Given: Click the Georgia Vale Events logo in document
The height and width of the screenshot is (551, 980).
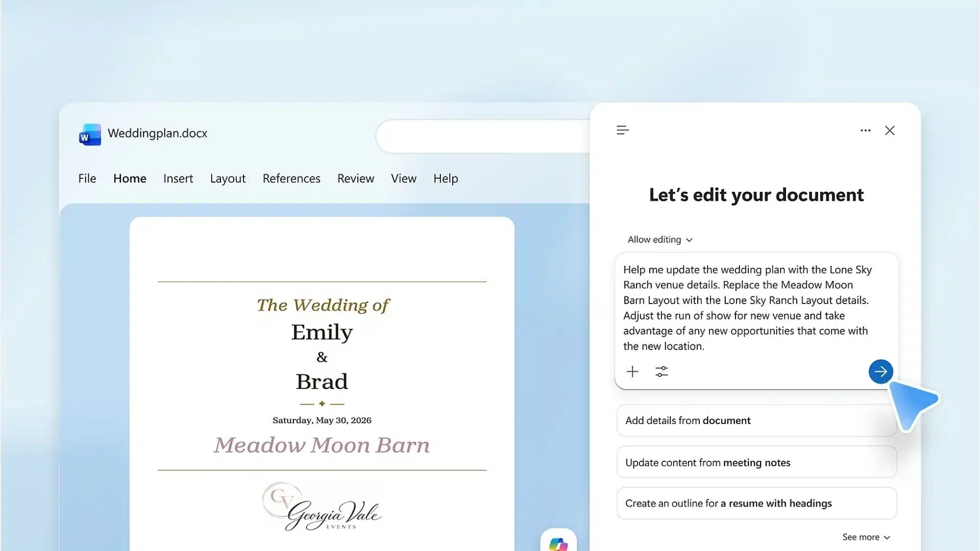Looking at the screenshot, I should (x=322, y=507).
